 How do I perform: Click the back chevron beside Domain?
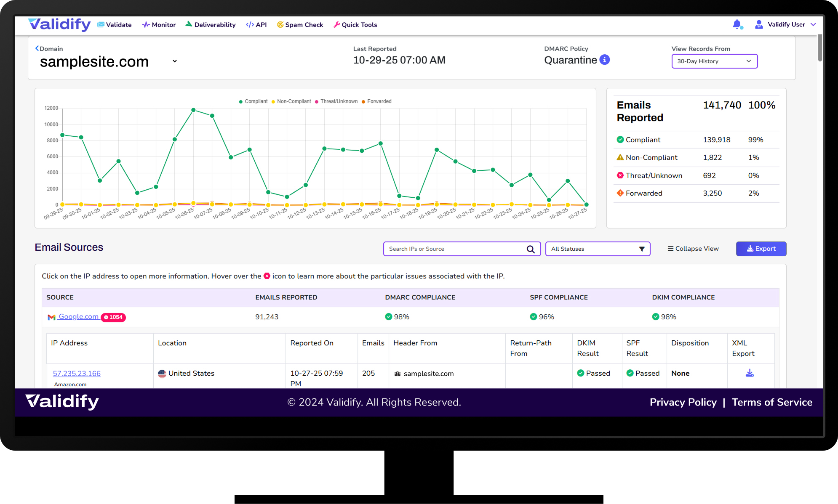37,48
